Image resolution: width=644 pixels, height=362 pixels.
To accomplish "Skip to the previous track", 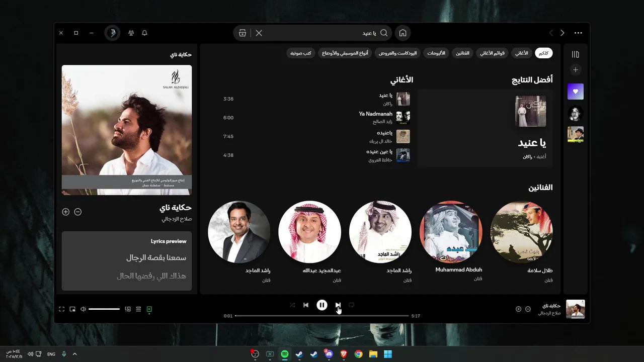I will (306, 305).
